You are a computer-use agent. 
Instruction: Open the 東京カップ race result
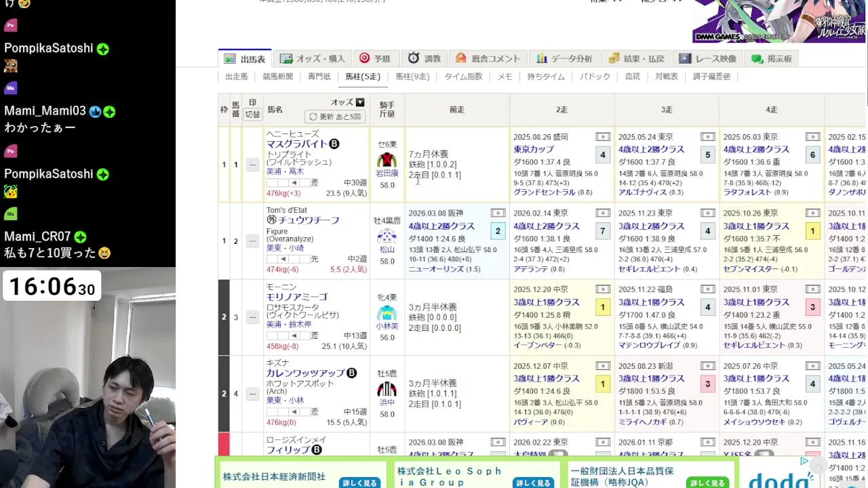click(x=534, y=150)
